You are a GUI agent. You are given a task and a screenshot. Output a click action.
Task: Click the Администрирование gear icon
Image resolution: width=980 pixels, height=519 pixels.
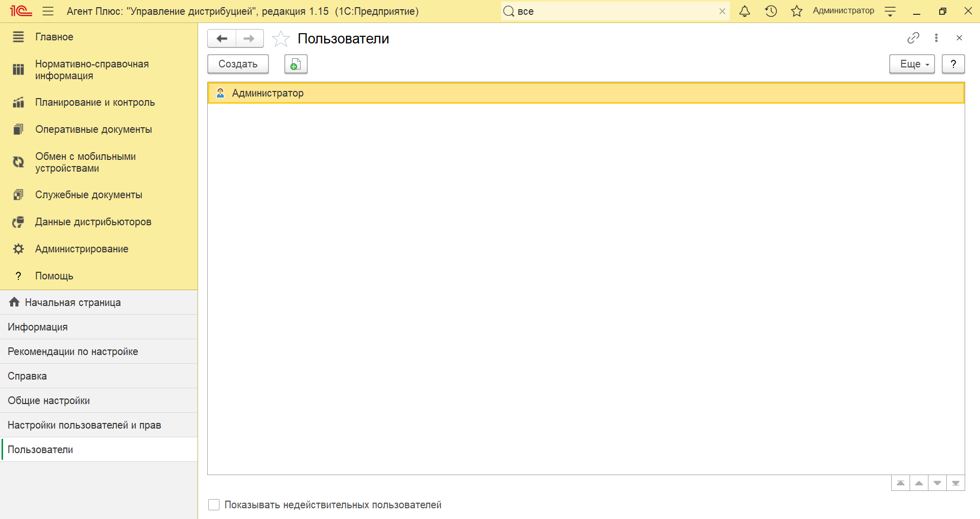pos(18,249)
